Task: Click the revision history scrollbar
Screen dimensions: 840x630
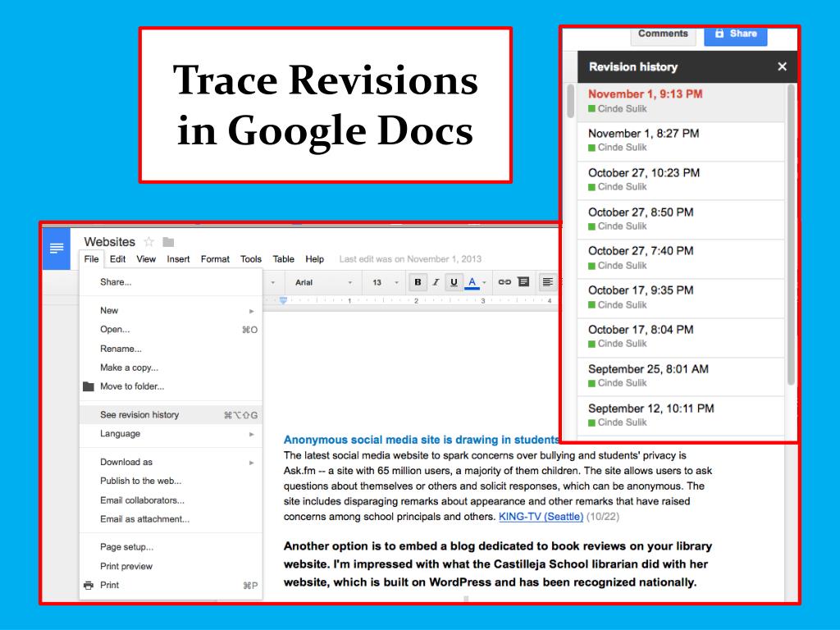Action: 791,235
